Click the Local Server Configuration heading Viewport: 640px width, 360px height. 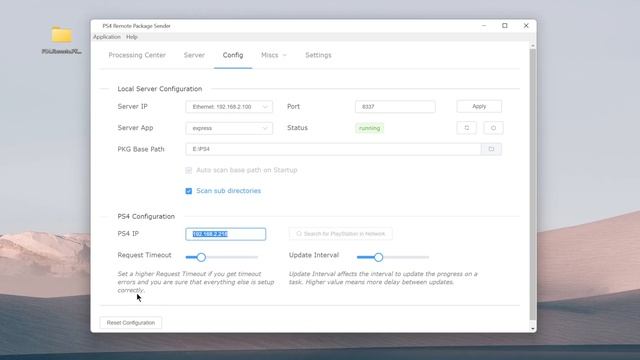pyautogui.click(x=160, y=89)
